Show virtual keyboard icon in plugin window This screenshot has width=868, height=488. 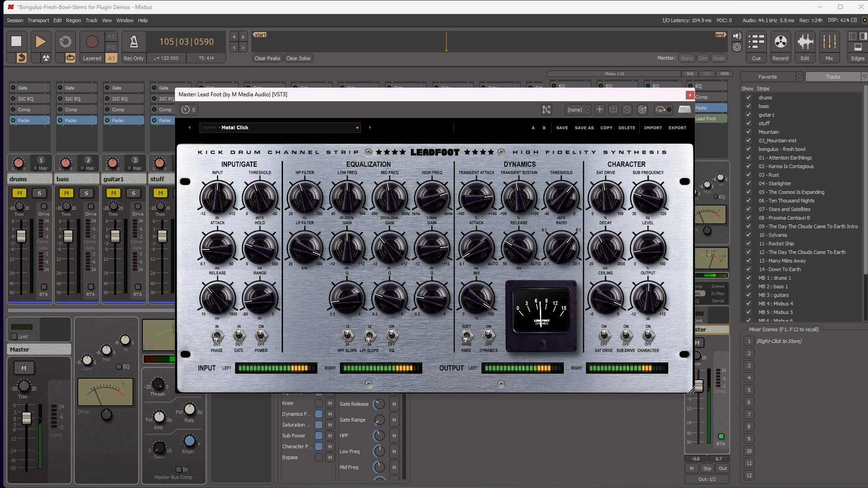pos(684,109)
